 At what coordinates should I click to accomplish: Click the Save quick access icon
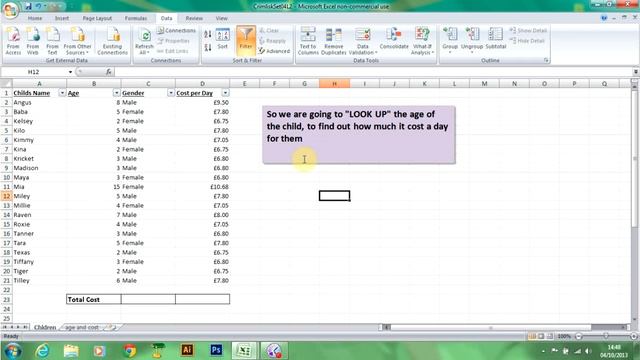tap(28, 6)
